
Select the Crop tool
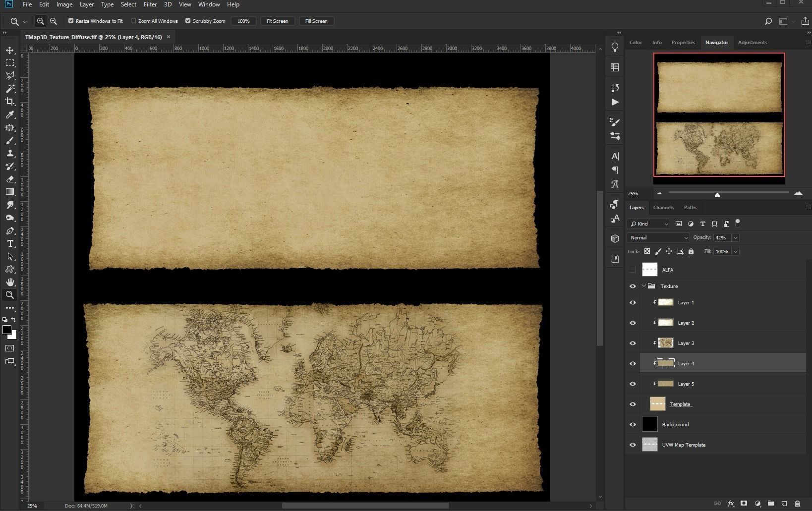tap(10, 102)
